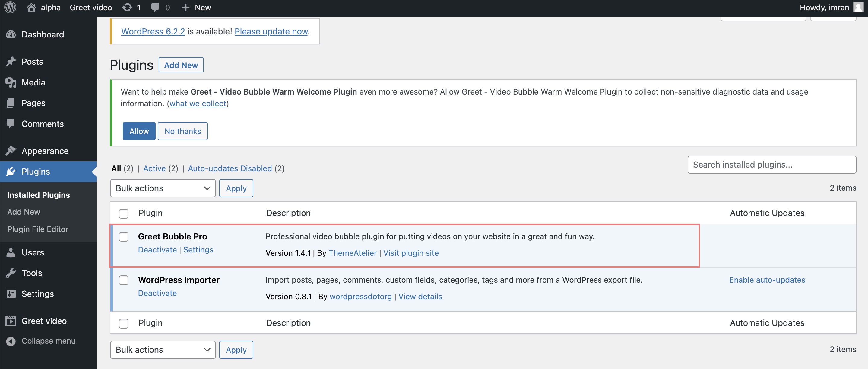Filter plugins by the Active tab
This screenshot has height=369, width=868.
click(x=154, y=168)
